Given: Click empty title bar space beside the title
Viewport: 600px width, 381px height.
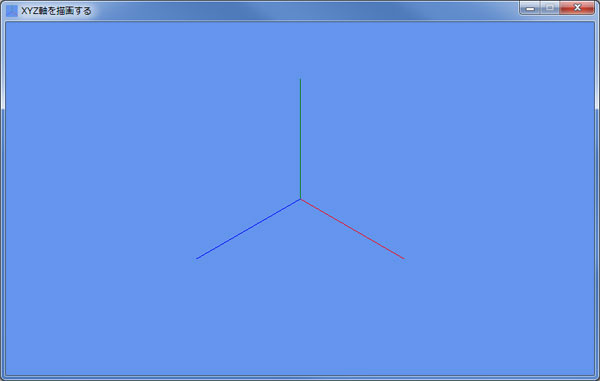Looking at the screenshot, I should (x=306, y=11).
